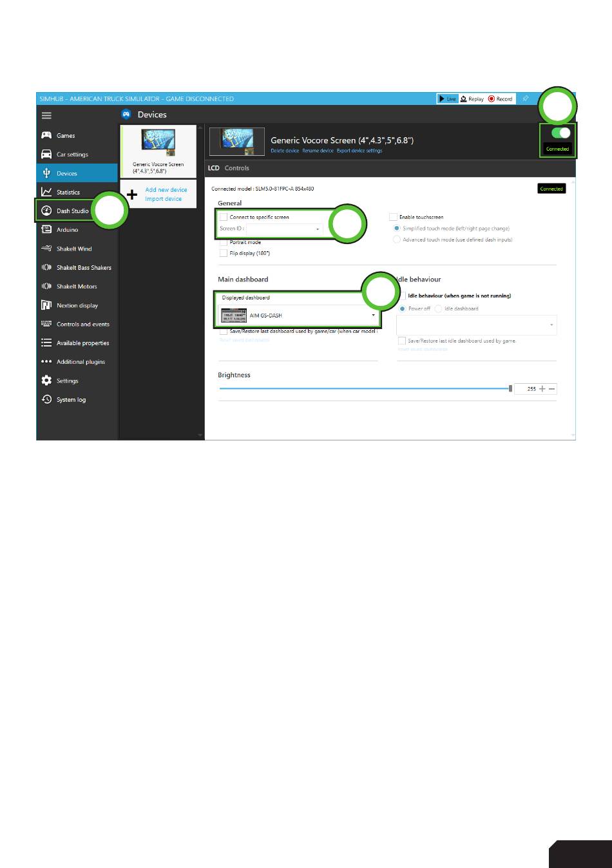
Task: Toggle the device Connected switch
Action: pos(561,133)
